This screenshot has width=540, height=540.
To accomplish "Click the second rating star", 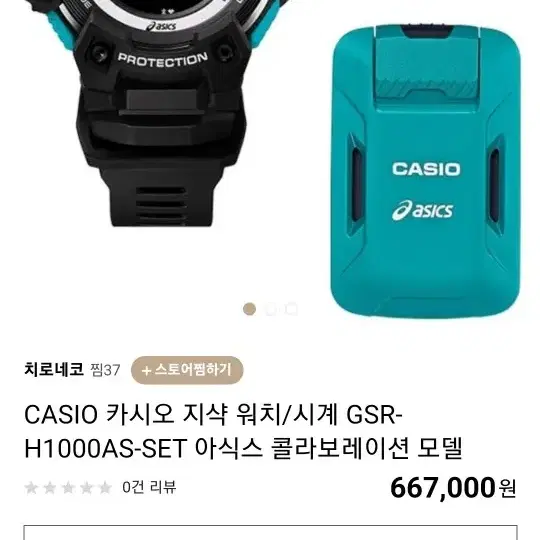I will point(50,488).
